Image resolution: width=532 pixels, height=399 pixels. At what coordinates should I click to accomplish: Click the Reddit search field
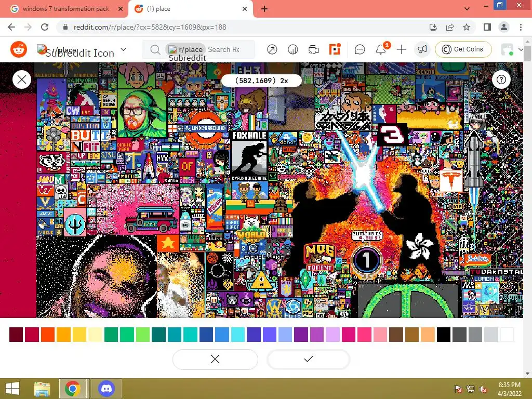[x=198, y=49]
